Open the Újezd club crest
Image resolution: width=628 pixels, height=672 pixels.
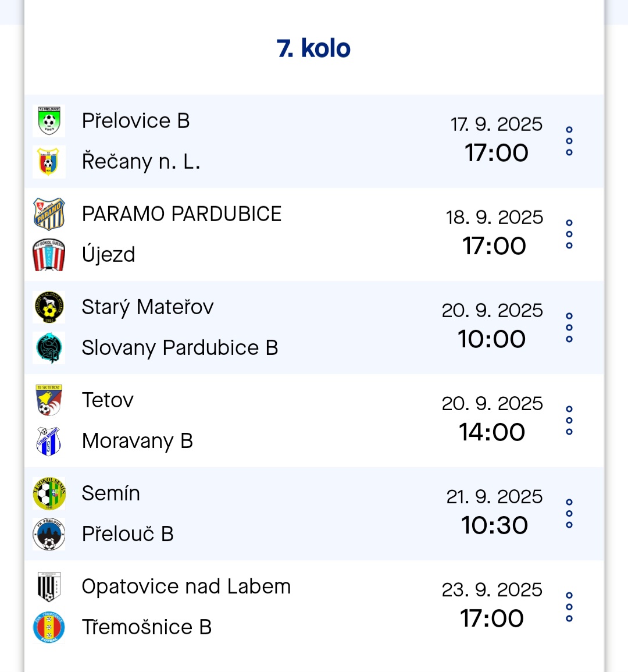pos(49,254)
